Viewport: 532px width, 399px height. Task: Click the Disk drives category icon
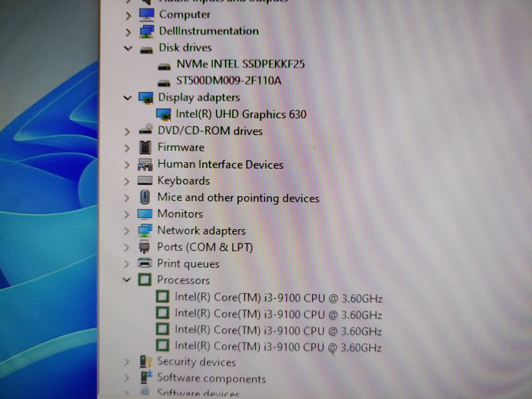tap(147, 50)
